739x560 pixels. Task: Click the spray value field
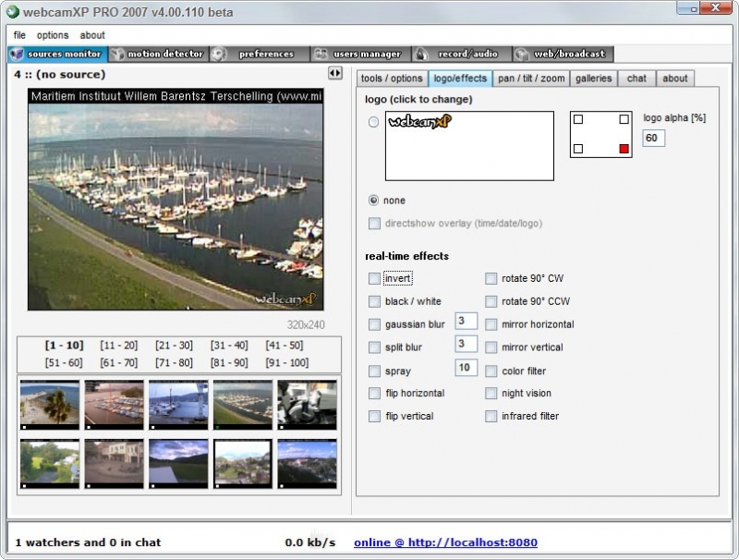(x=466, y=368)
